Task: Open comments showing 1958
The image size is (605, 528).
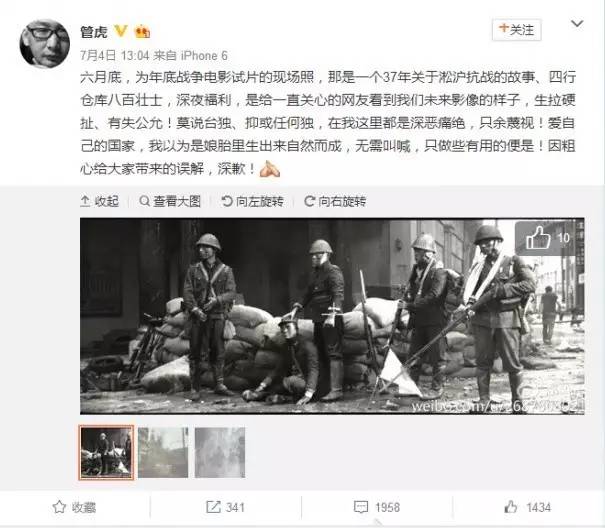Action: [x=377, y=507]
